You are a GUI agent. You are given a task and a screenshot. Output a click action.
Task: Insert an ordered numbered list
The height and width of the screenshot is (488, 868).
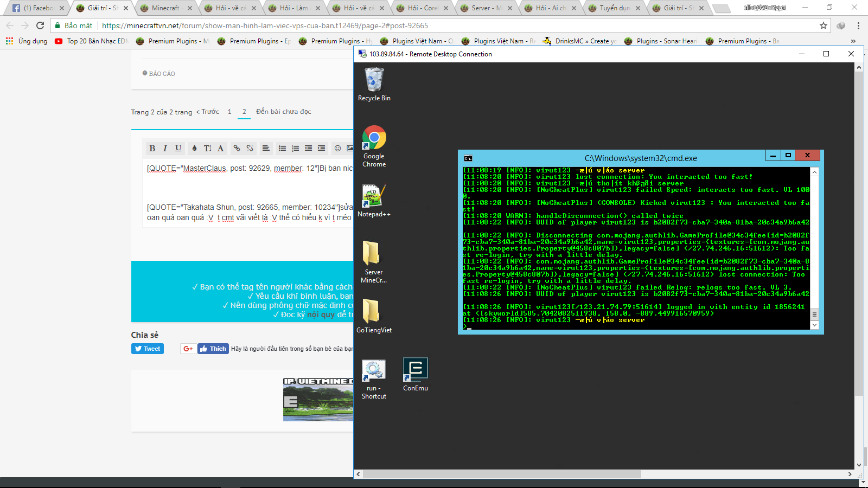click(295, 148)
